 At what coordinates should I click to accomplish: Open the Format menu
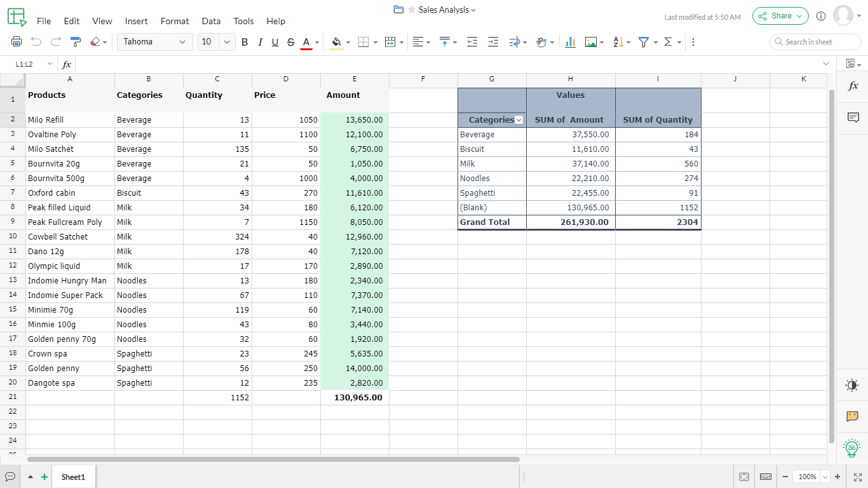point(175,21)
